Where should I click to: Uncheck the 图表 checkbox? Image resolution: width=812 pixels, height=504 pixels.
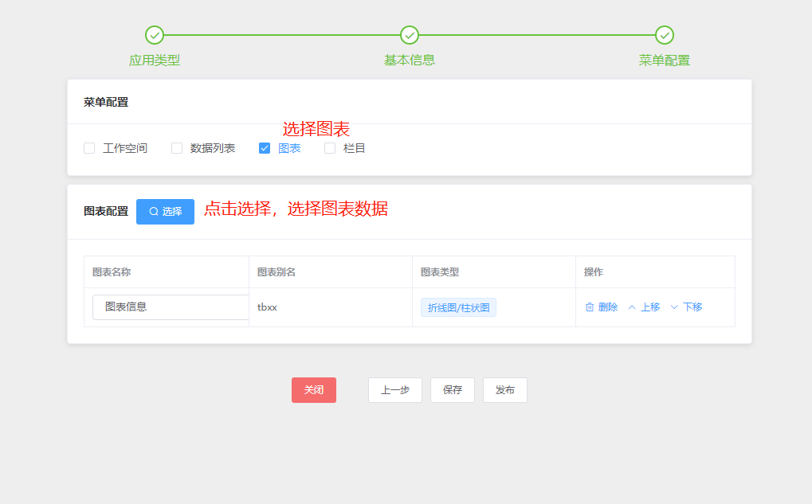(x=265, y=148)
